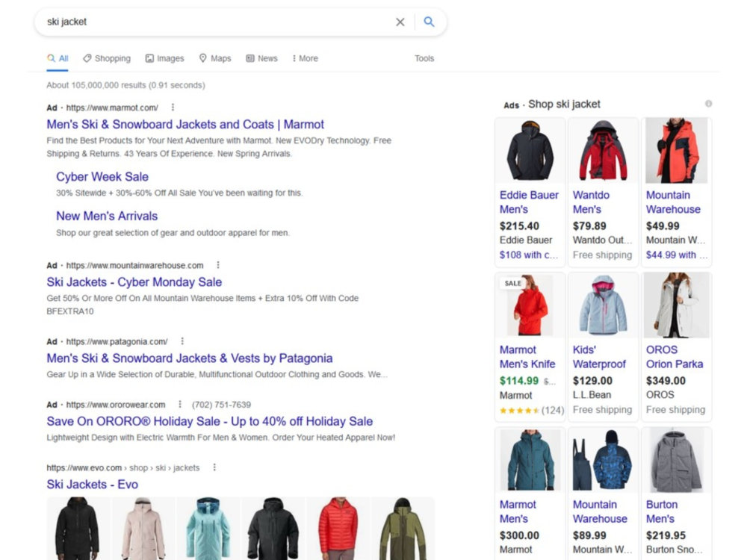Open three-dot menu beside marmot.com ad
This screenshot has width=747, height=560.
[173, 108]
